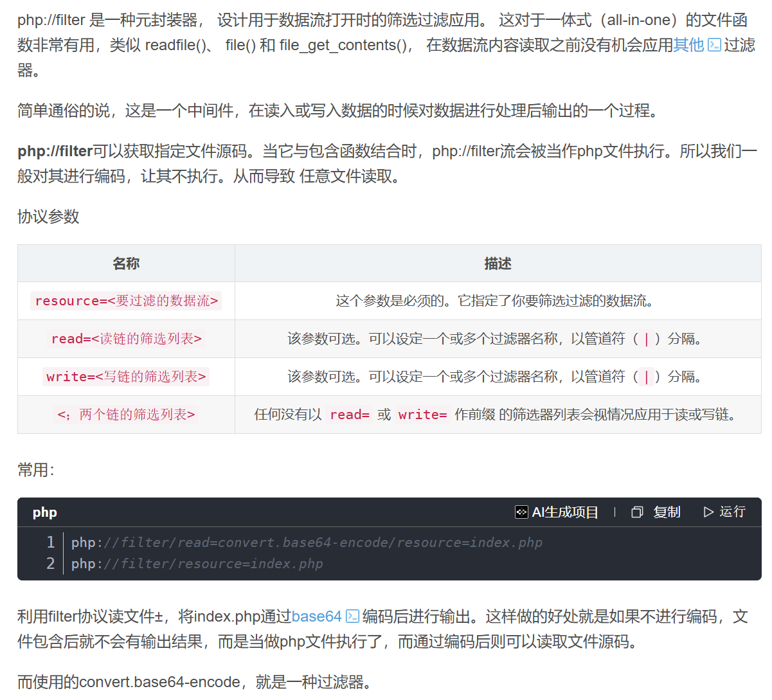Click line number 1 in code block
The height and width of the screenshot is (700, 772).
[x=50, y=543]
